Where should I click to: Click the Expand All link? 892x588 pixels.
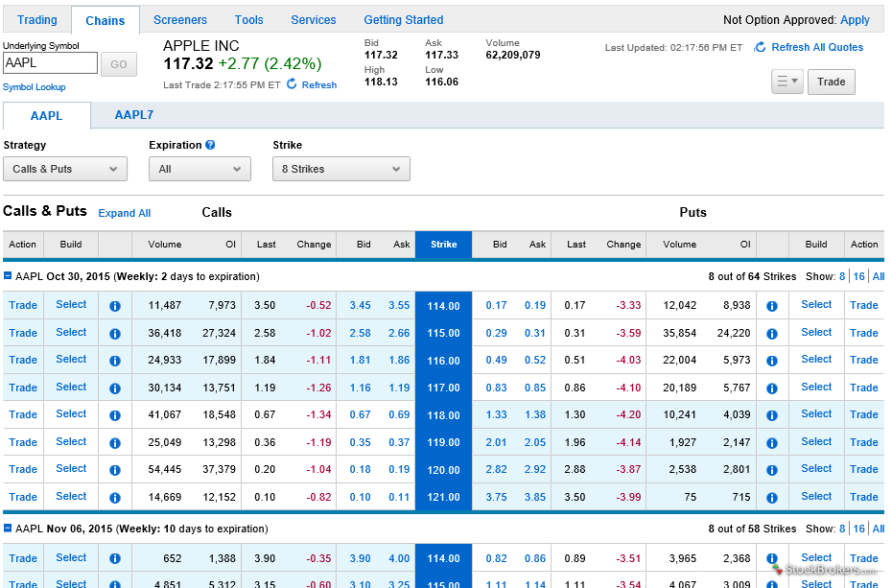click(x=125, y=213)
